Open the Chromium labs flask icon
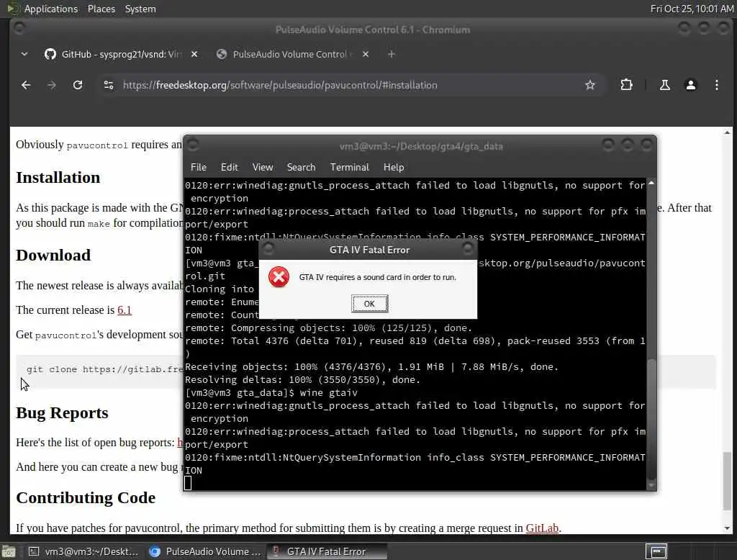 [x=664, y=85]
